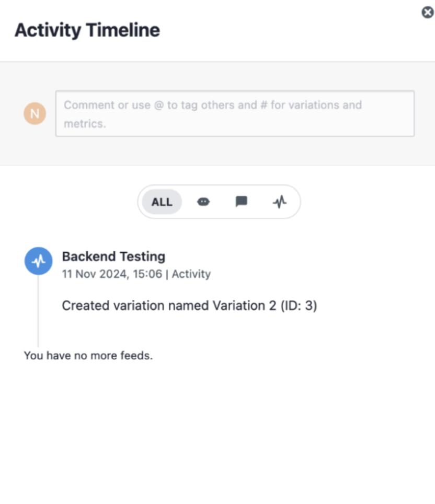The height and width of the screenshot is (504, 435).
Task: Open the Backend Testing feed entry title
Action: pos(113,256)
